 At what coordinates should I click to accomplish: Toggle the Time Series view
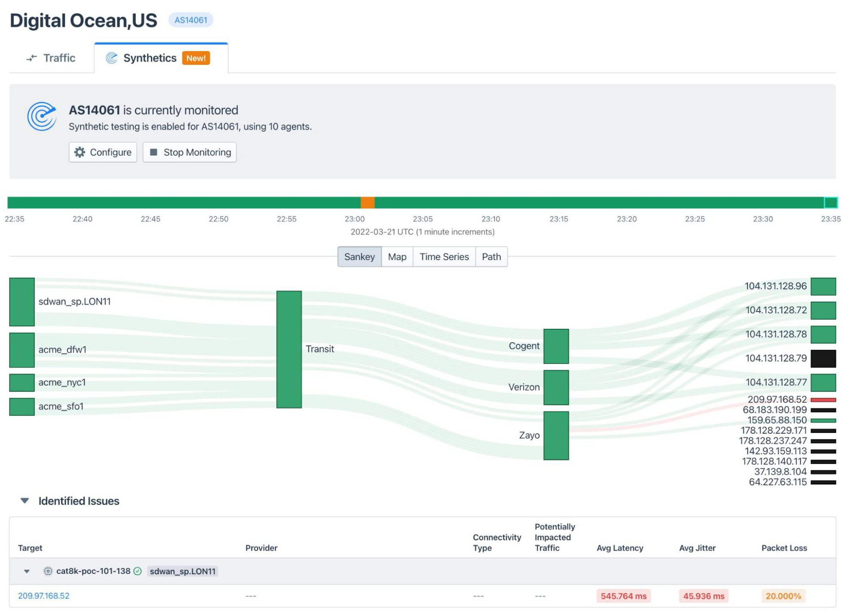(444, 257)
